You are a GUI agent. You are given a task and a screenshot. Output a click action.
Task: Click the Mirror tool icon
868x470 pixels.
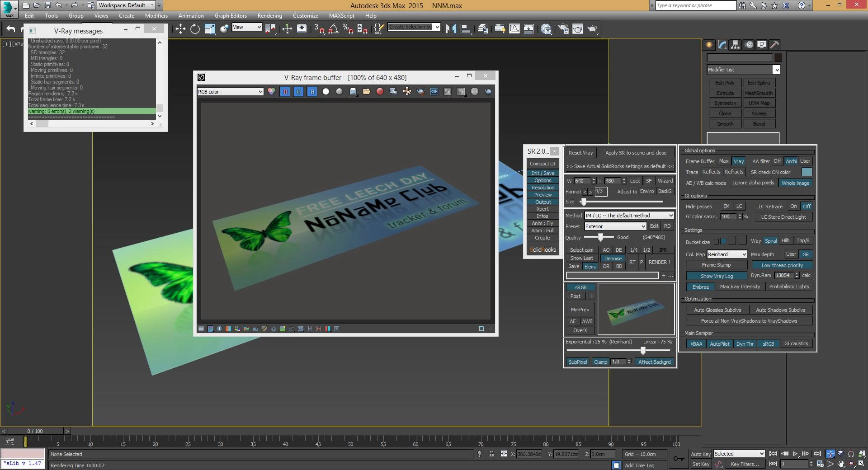[451, 29]
